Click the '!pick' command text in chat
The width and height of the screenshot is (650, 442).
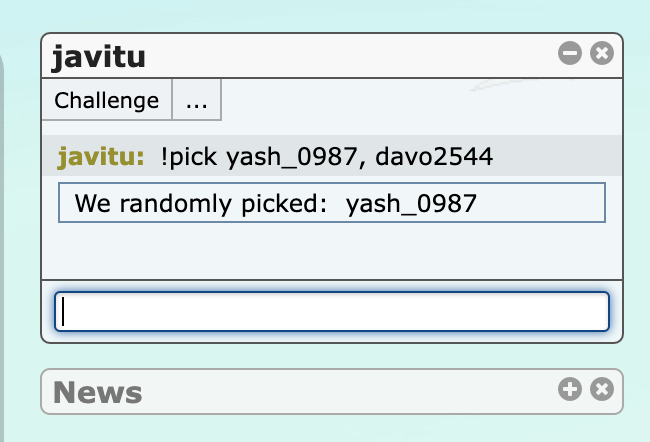coord(189,157)
